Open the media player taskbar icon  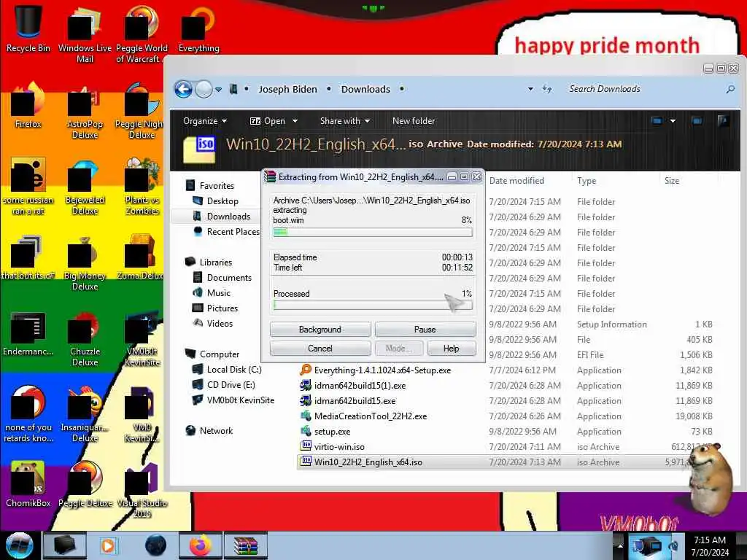pyautogui.click(x=108, y=545)
